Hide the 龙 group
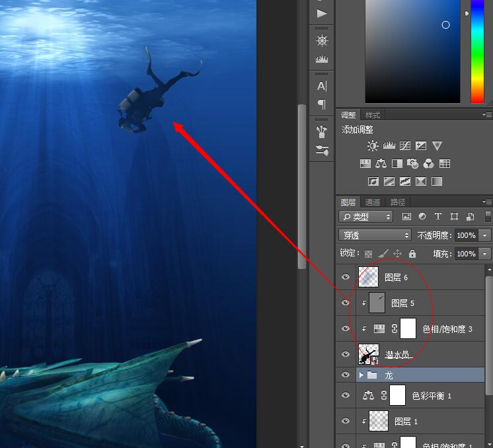The image size is (493, 448). [x=346, y=375]
